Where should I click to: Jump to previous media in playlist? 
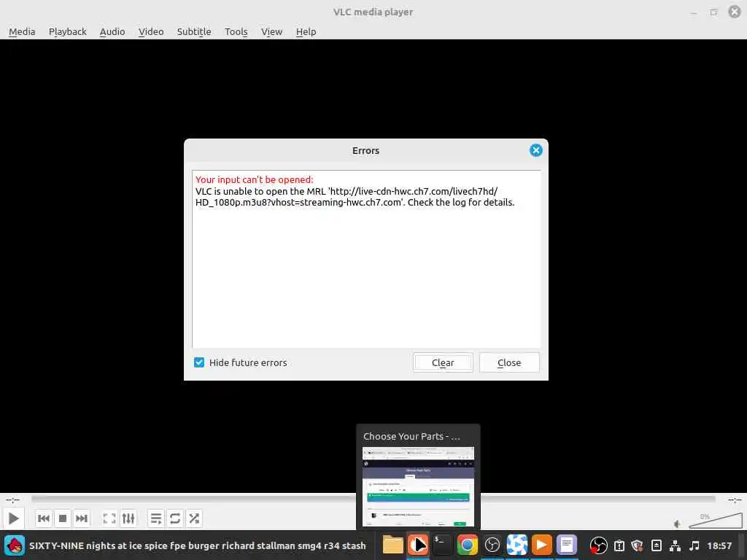tap(43, 518)
